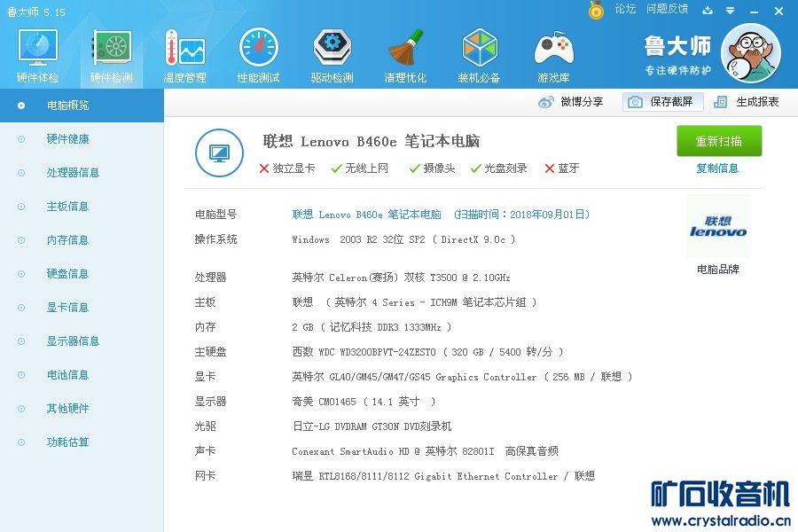Open the 硬件体检 hardware checkup icon
798x532 pixels.
pos(37,56)
